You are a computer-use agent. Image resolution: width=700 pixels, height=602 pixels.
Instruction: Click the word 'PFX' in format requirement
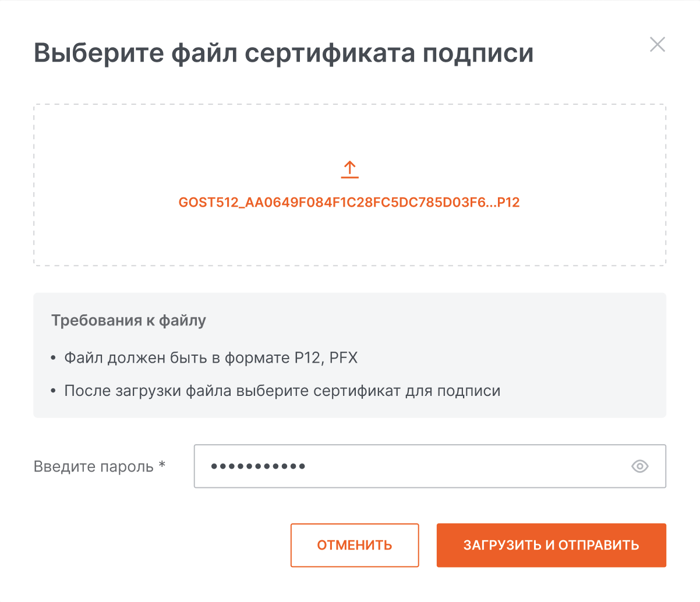click(x=344, y=357)
